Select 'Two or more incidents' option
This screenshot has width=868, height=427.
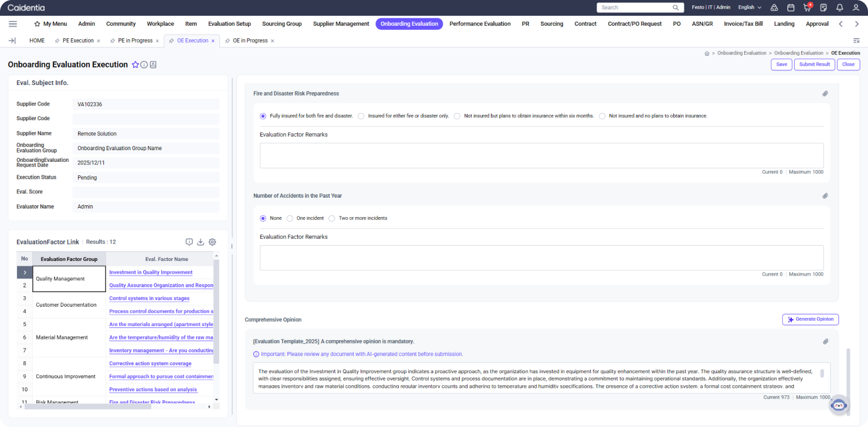click(x=332, y=218)
